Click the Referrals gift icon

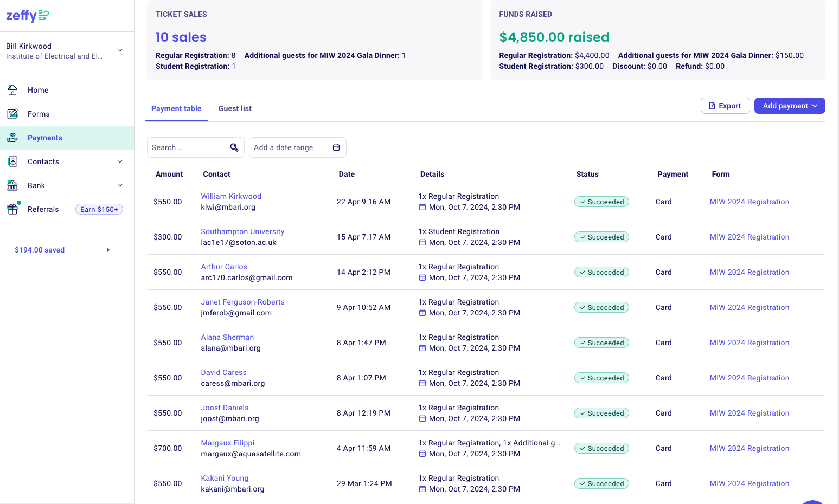[12, 209]
